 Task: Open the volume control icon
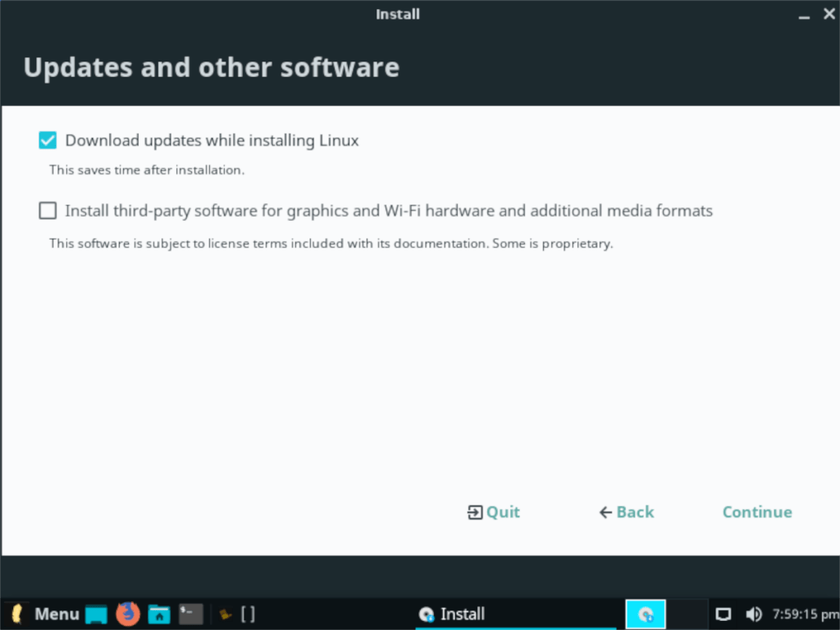(x=754, y=614)
